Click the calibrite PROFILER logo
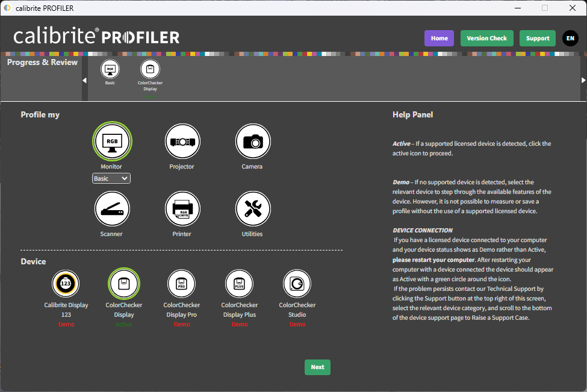587x392 pixels. pos(96,36)
